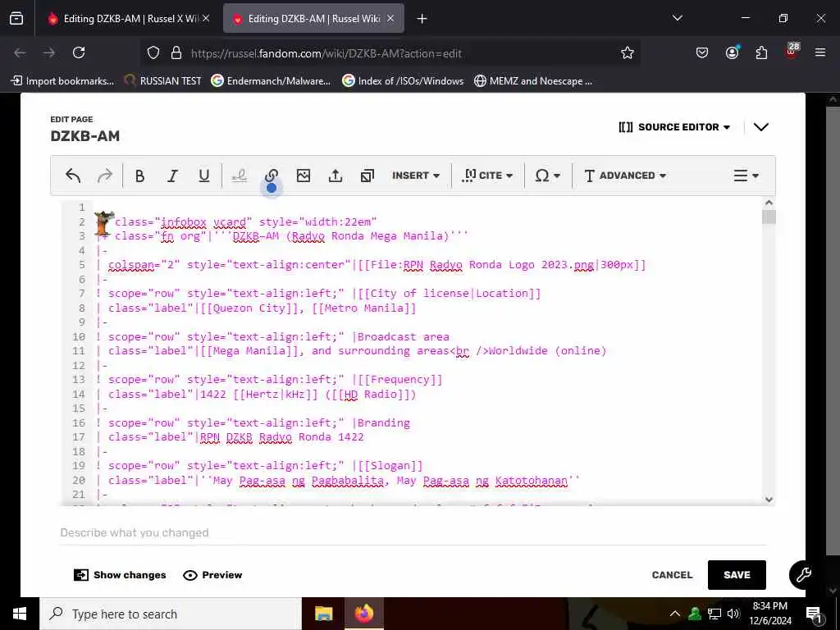Screen dimensions: 840x630
Task: Click the site padlock icon
Action: [176, 53]
